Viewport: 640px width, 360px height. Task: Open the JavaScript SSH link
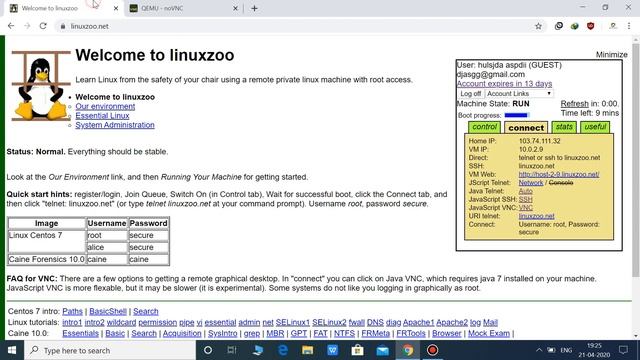coord(526,199)
